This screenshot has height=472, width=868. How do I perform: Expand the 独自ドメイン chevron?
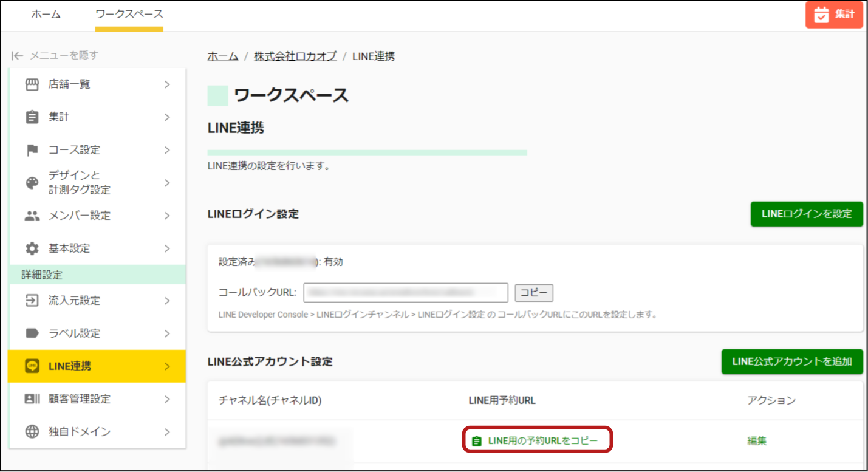167,432
